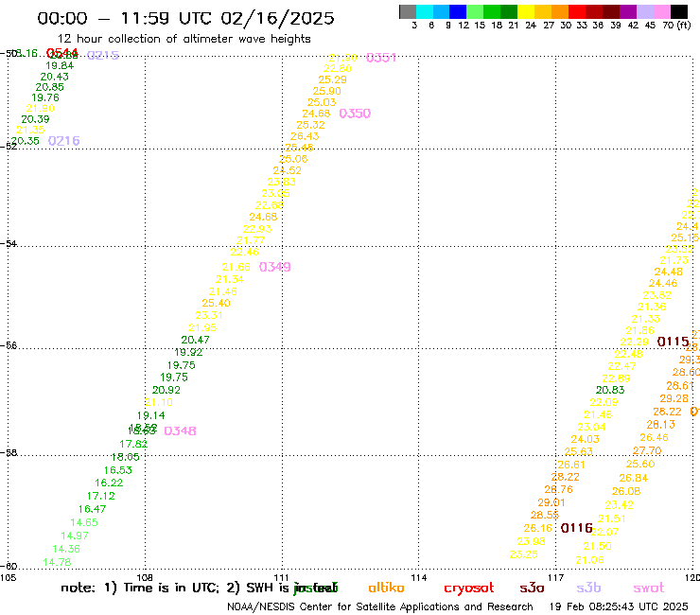Click the 20.35 value beside 0216
The width and height of the screenshot is (700, 615).
(25, 141)
